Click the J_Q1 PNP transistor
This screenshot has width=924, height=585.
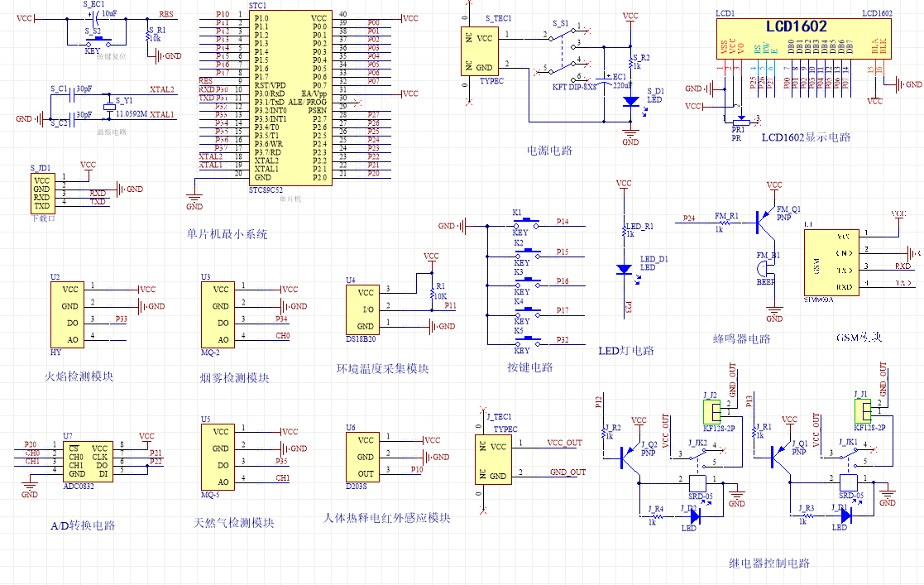pyautogui.click(x=782, y=457)
